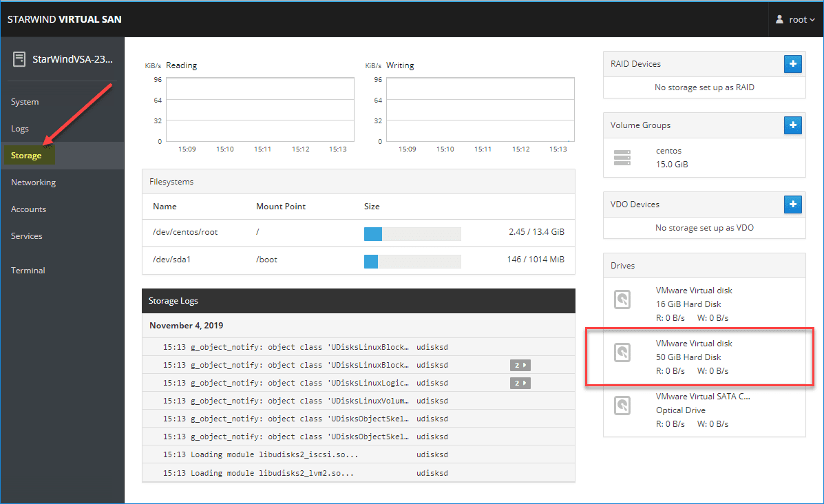Click the Drives panel title
The width and height of the screenshot is (824, 504).
tap(623, 266)
